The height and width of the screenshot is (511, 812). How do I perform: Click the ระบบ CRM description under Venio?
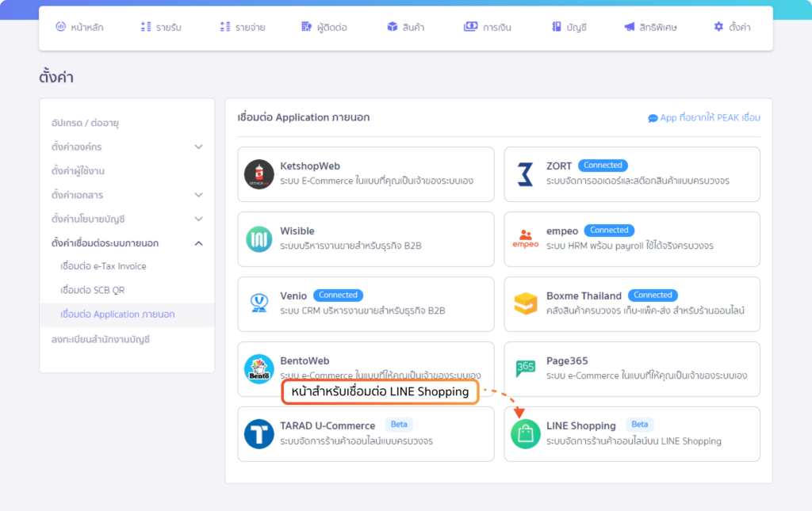point(362,311)
